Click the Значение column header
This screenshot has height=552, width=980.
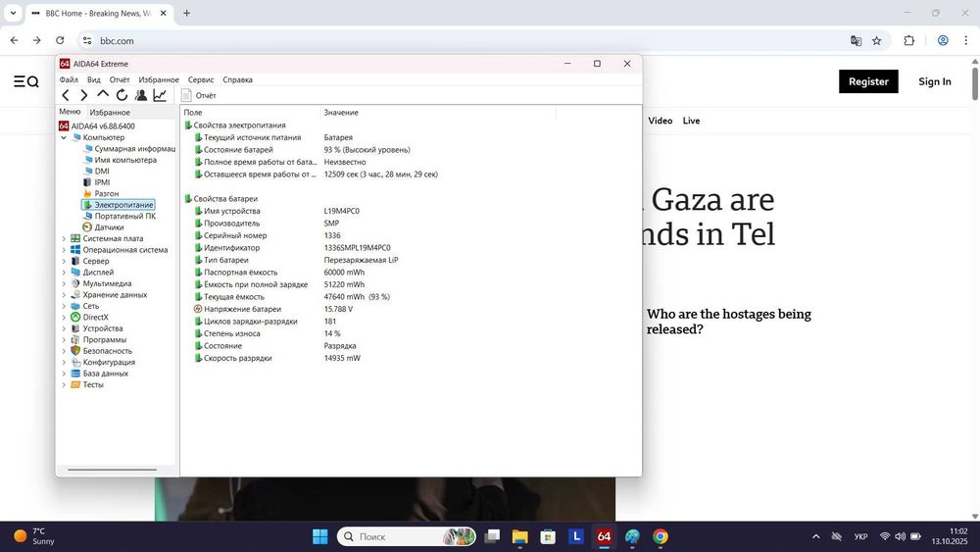point(438,113)
